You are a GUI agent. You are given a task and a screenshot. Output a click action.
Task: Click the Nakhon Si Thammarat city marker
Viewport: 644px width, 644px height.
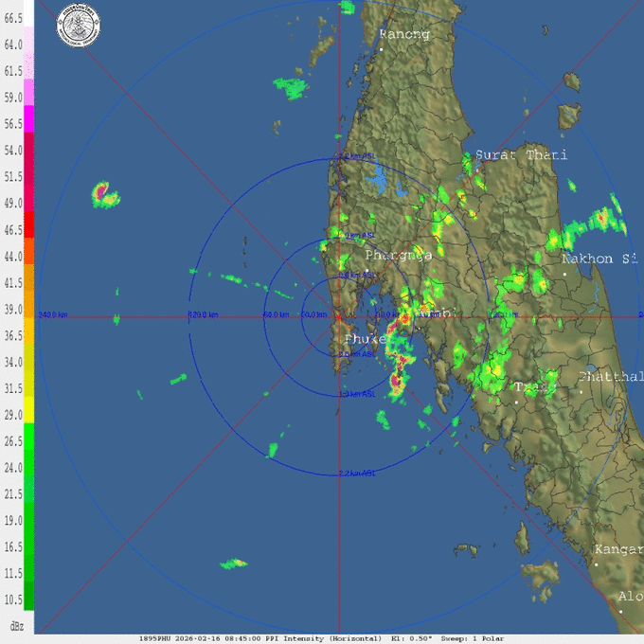564,274
